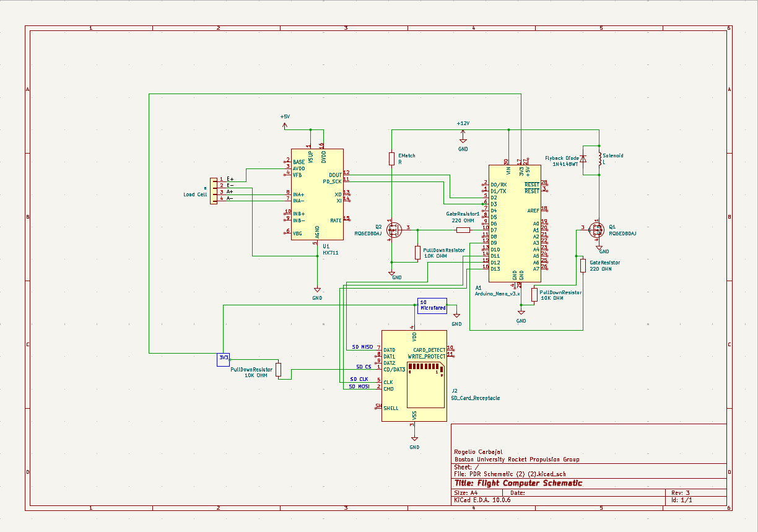Select the +5V power symbol
The width and height of the screenshot is (758, 532).
click(x=285, y=126)
